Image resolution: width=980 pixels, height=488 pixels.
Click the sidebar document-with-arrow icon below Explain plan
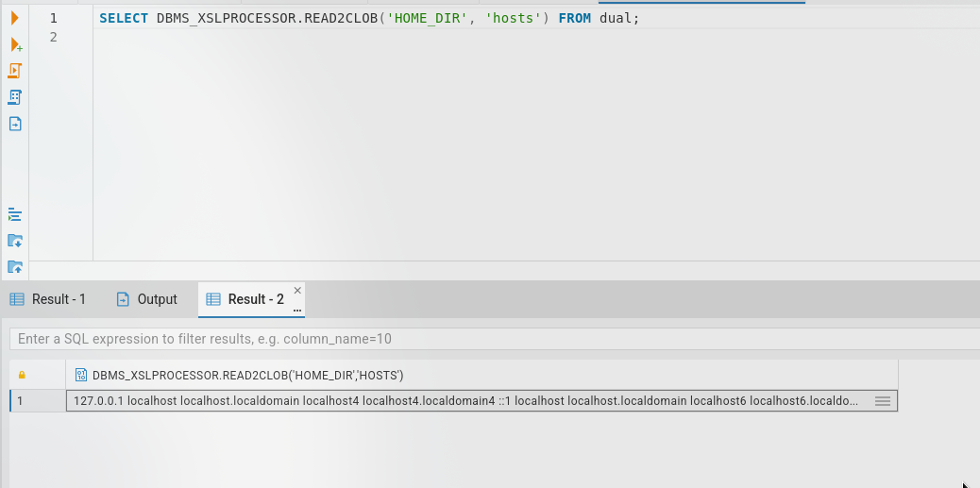click(x=15, y=123)
